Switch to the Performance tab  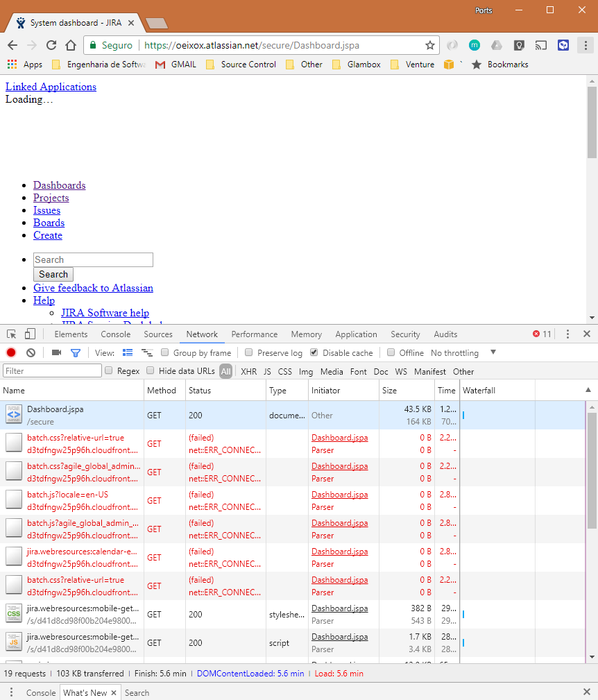255,334
